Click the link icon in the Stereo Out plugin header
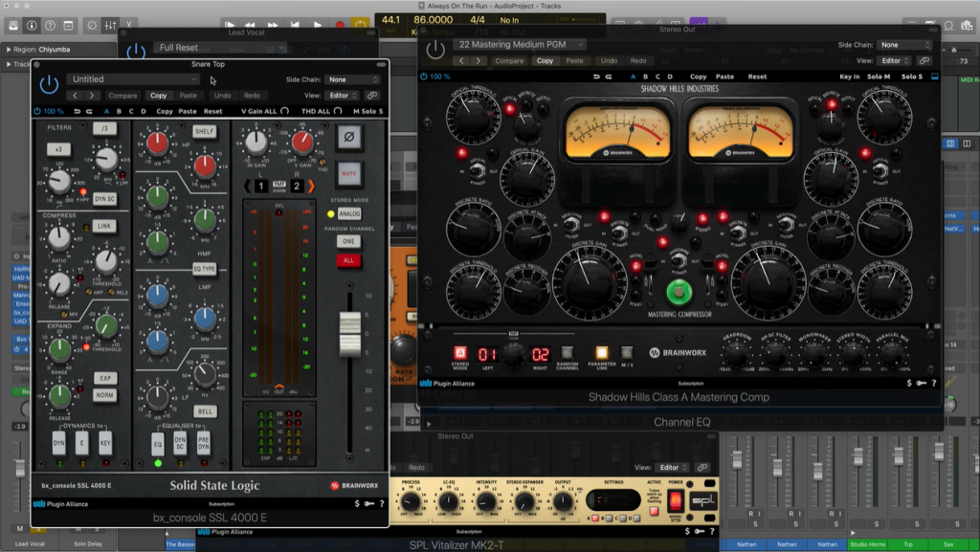Viewport: 980px width, 552px height. (924, 60)
